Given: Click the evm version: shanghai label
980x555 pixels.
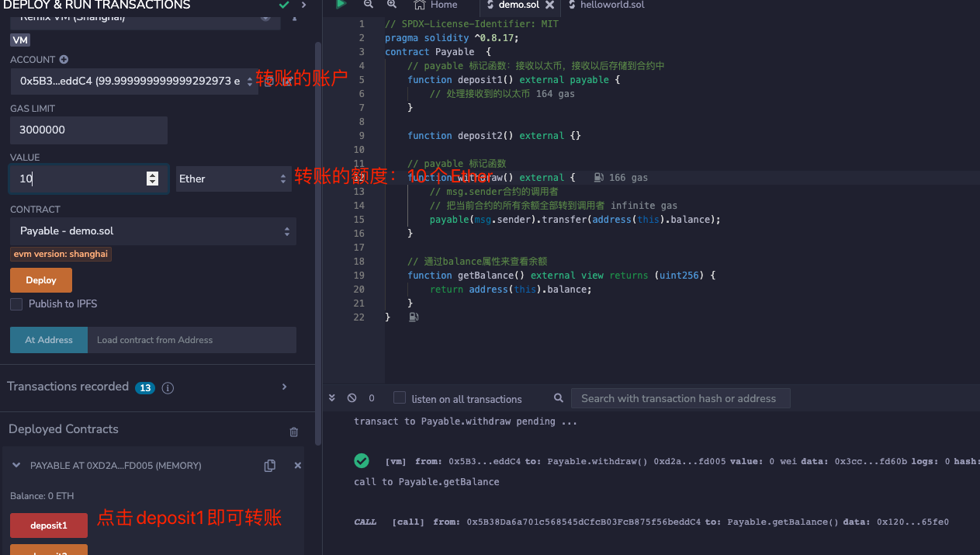Looking at the screenshot, I should tap(61, 254).
